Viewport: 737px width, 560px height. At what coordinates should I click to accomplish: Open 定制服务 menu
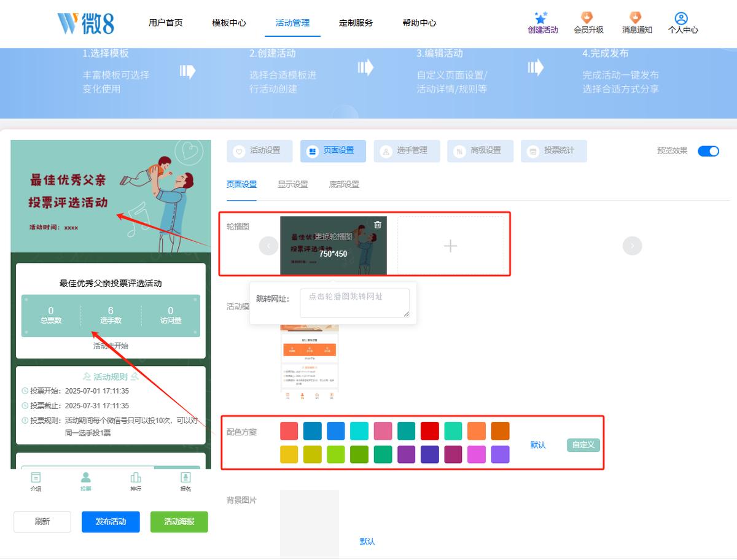coord(356,23)
